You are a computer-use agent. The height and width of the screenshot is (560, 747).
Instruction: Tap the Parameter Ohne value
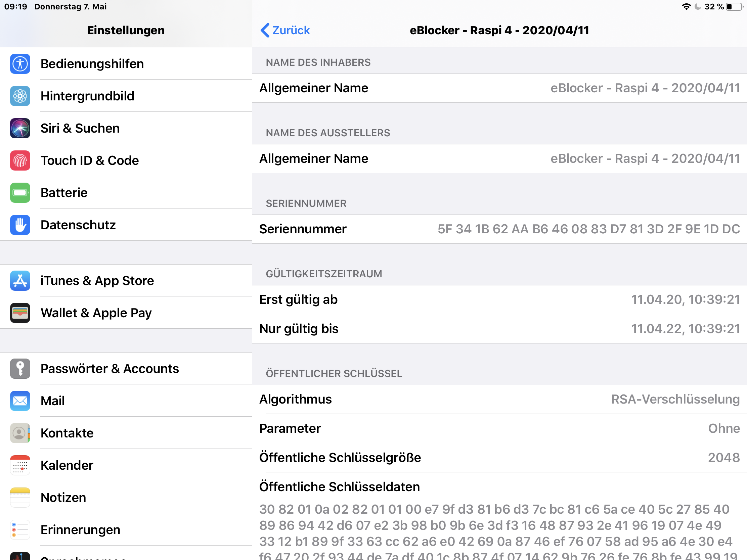click(724, 428)
